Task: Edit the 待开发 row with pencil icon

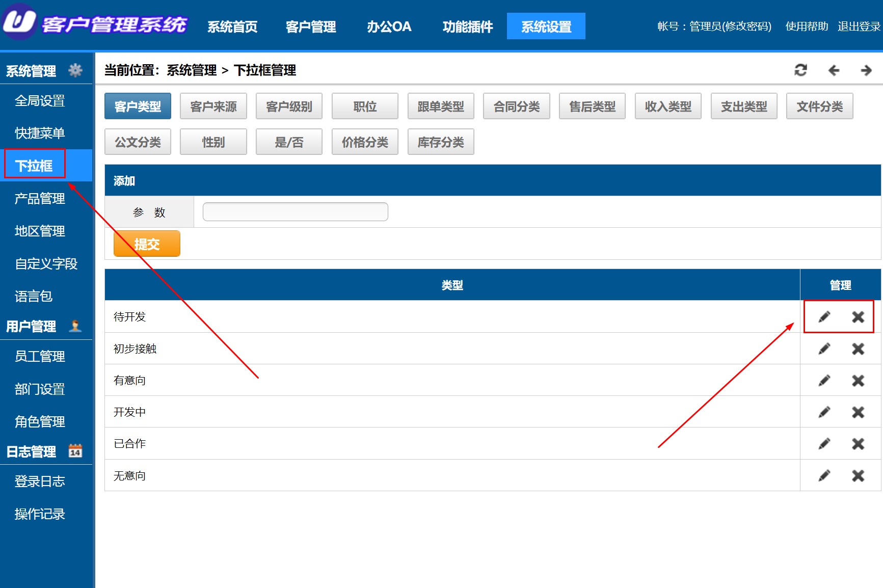Action: tap(824, 317)
